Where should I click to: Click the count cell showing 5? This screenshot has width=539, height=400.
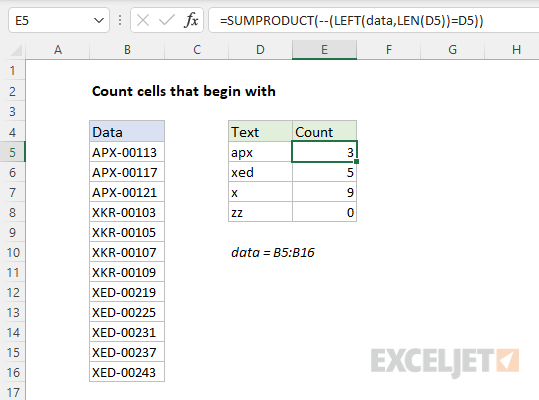pyautogui.click(x=324, y=172)
